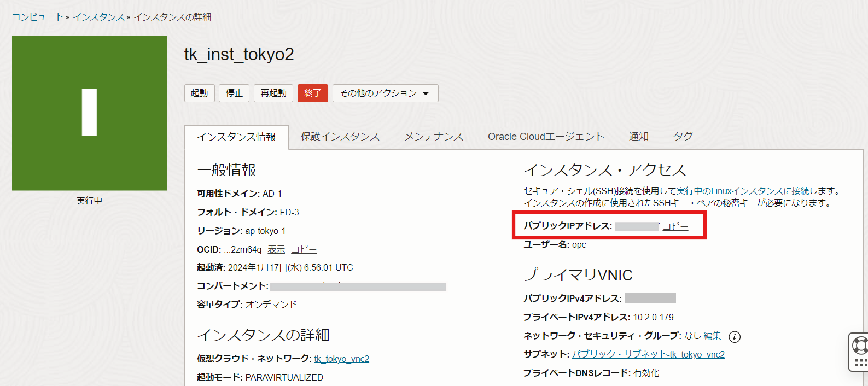Open the その他のアクション dropdown
This screenshot has height=386, width=868.
coord(385,93)
